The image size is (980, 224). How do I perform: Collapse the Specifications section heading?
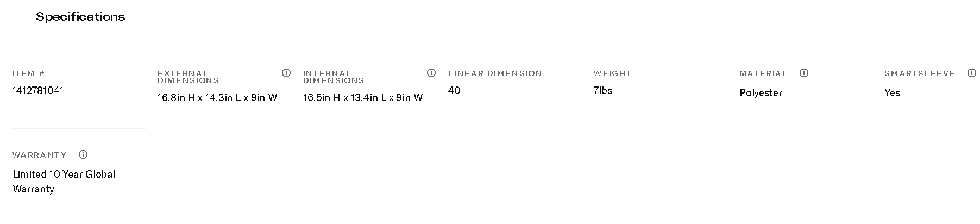pos(80,17)
